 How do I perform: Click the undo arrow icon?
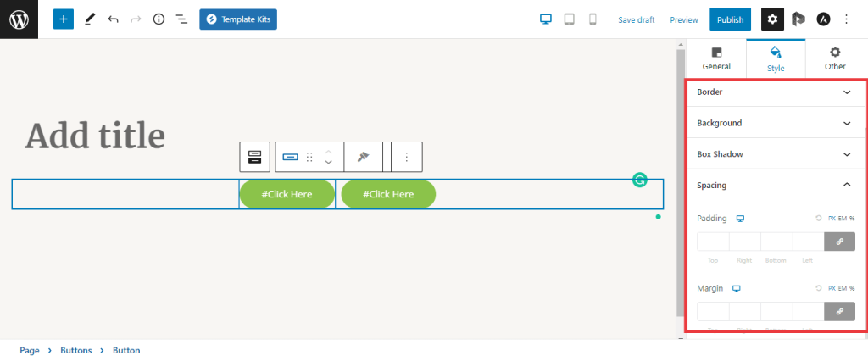click(x=113, y=19)
